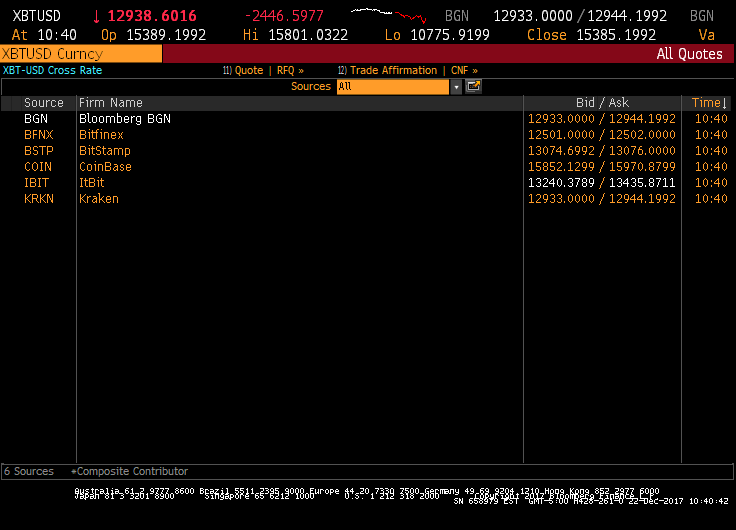Click the XBTUSD Curncy security field

[x=81, y=54]
